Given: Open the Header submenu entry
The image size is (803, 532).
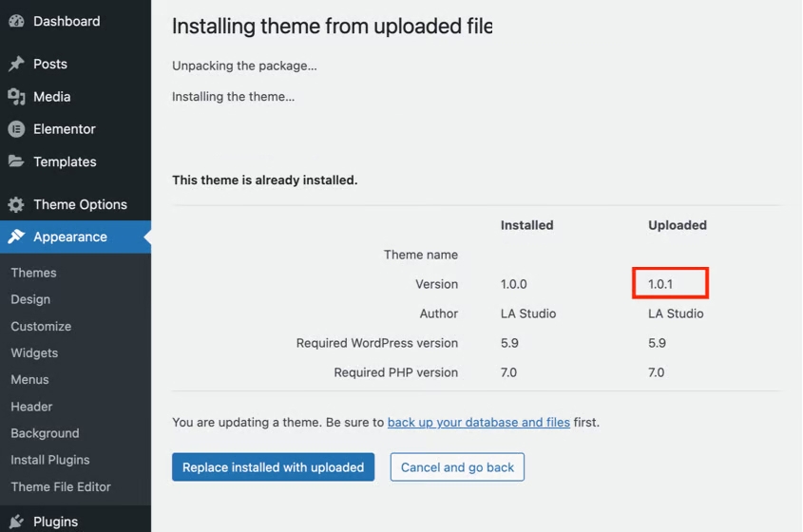Looking at the screenshot, I should point(31,407).
